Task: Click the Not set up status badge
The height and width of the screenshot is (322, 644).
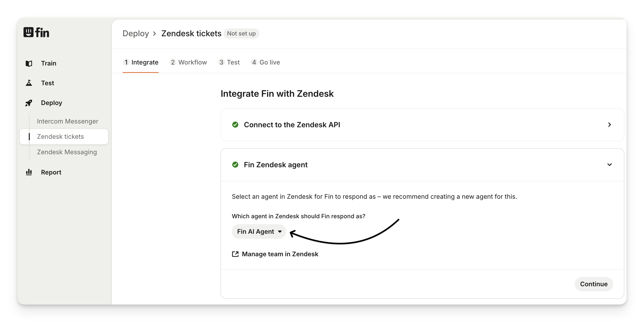Action: pos(241,34)
